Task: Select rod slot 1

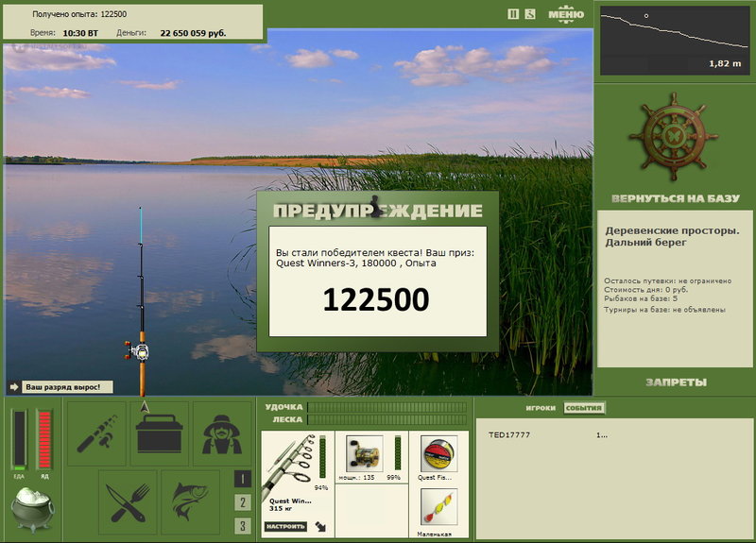Action: [x=243, y=479]
